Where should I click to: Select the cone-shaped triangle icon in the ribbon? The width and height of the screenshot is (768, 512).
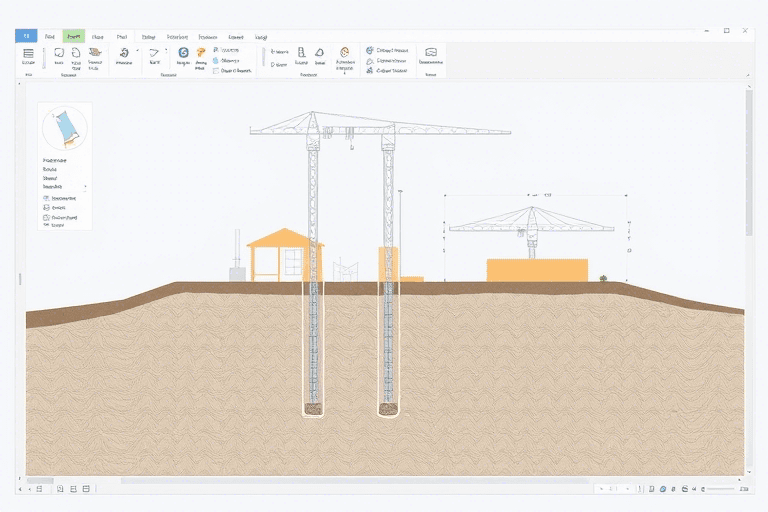[319, 52]
